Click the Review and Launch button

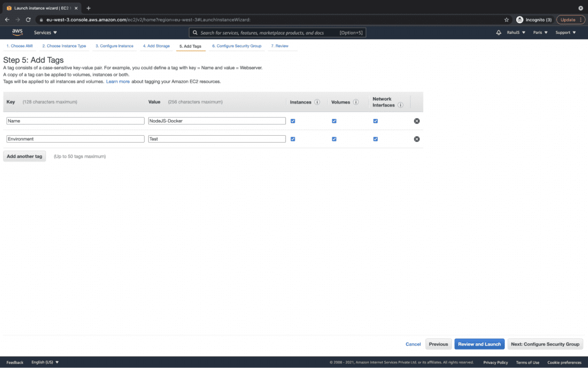click(x=479, y=344)
